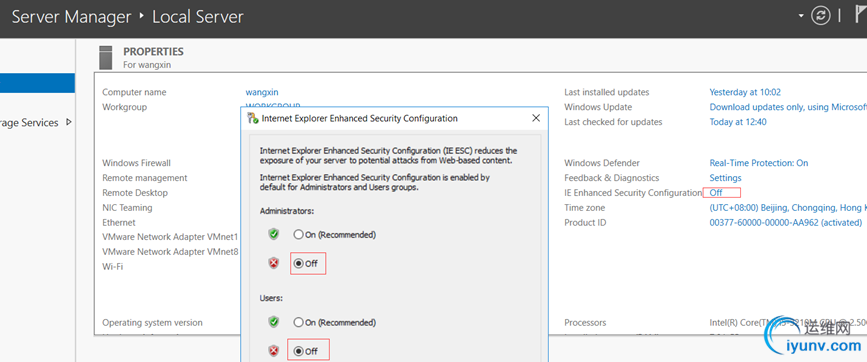Click green shield icon under Users
Image resolution: width=867 pixels, height=362 pixels.
tap(273, 322)
